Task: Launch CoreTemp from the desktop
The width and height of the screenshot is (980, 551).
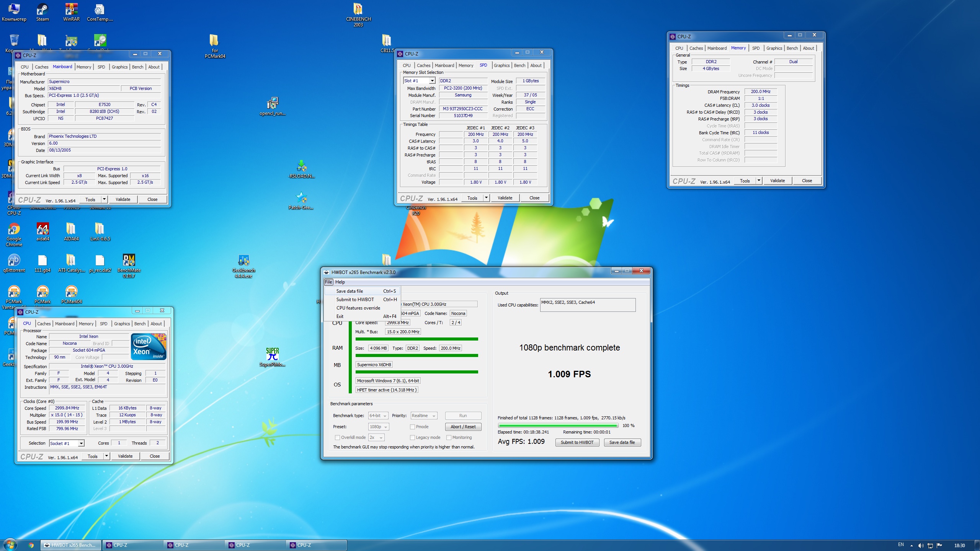Action: point(100,12)
